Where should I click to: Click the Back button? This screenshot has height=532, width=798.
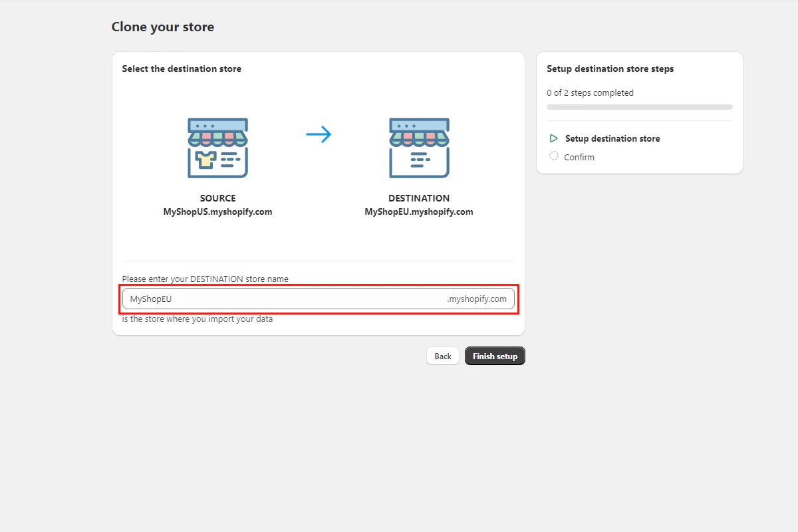[x=443, y=356]
